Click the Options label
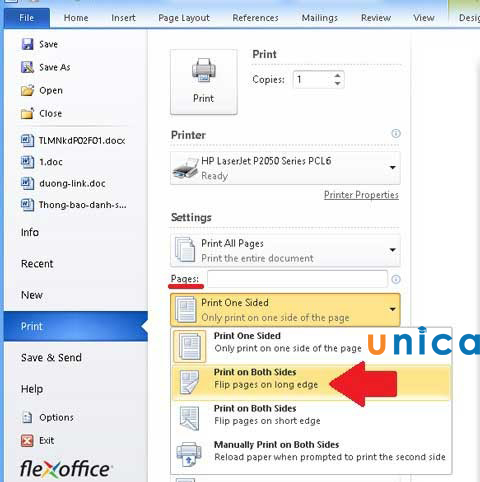The width and height of the screenshot is (480, 482). 56,417
